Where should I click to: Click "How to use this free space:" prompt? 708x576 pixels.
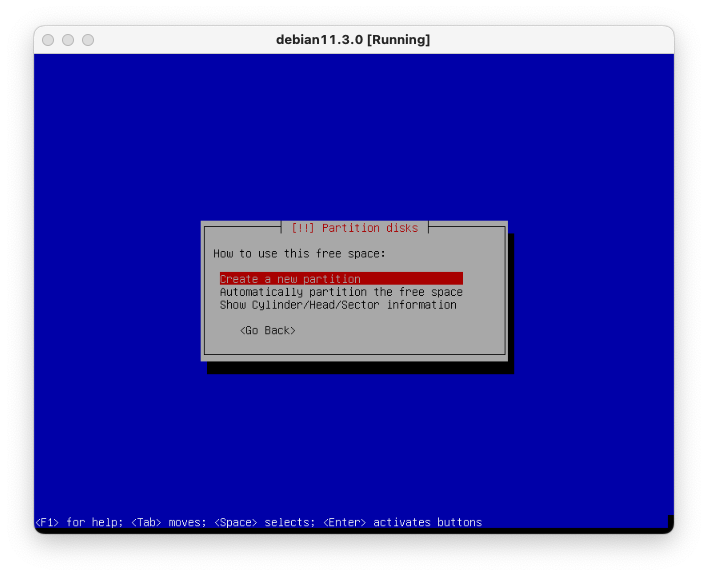[x=299, y=254]
